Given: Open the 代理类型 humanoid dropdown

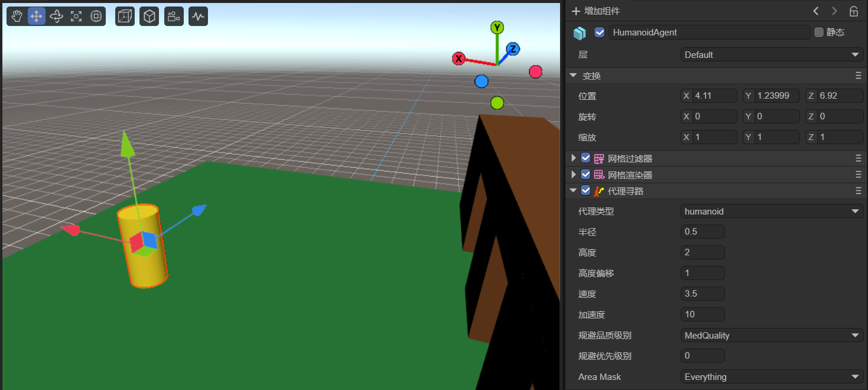Looking at the screenshot, I should click(772, 211).
